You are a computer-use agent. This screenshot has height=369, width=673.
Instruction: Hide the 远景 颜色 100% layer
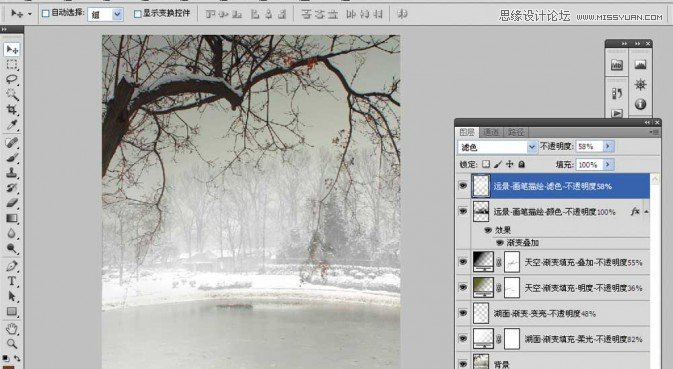pyautogui.click(x=463, y=211)
